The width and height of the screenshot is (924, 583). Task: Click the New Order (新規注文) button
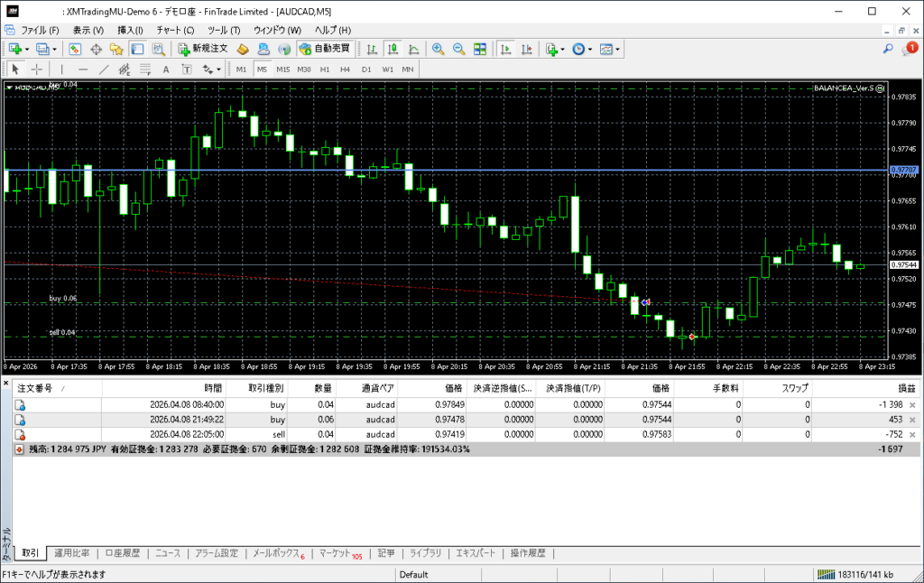[x=204, y=49]
